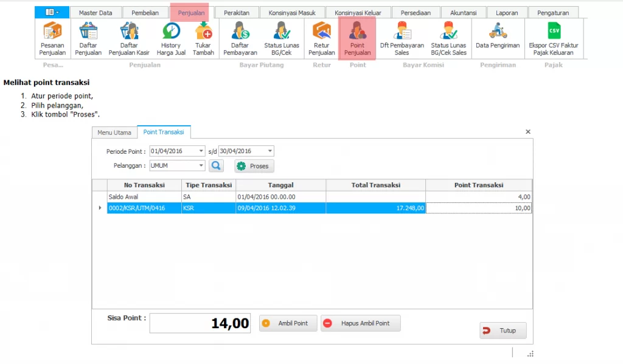This screenshot has width=623, height=364.
Task: Expand the start date Periode Point dropdown
Action: pyautogui.click(x=201, y=151)
